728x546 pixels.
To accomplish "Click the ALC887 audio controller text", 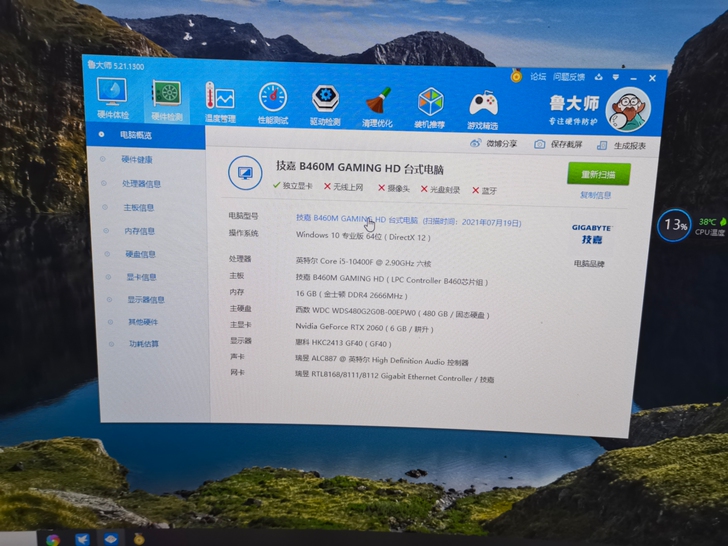I will click(382, 360).
